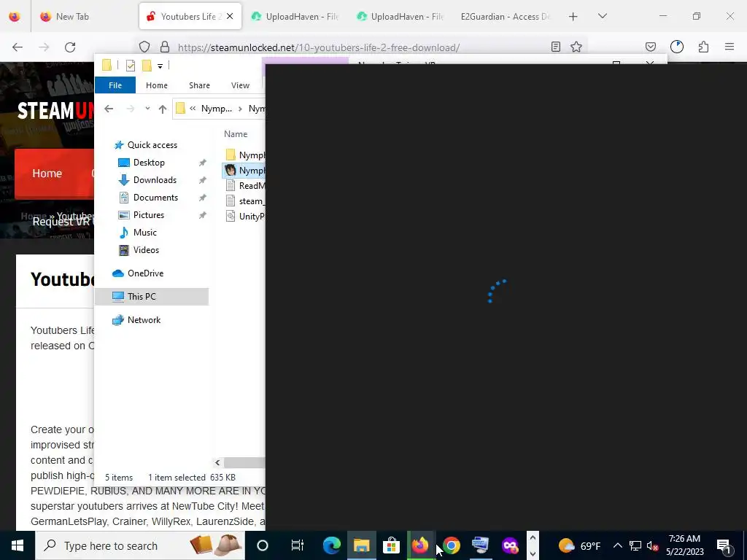
Task: Launch Google Chrome from taskbar
Action: coord(451,545)
